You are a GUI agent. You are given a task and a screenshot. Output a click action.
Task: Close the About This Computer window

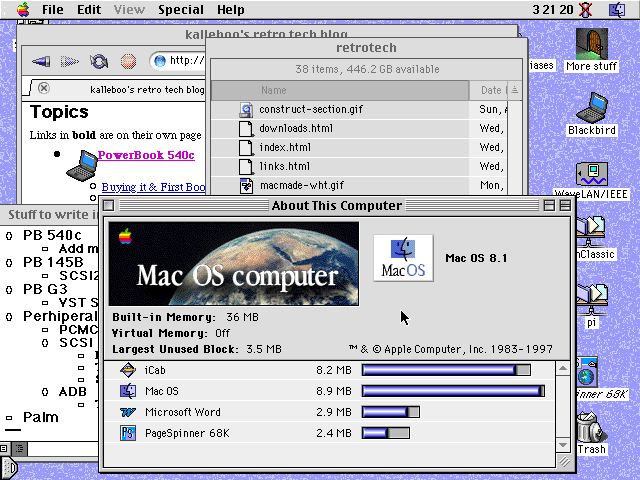pyautogui.click(x=109, y=205)
